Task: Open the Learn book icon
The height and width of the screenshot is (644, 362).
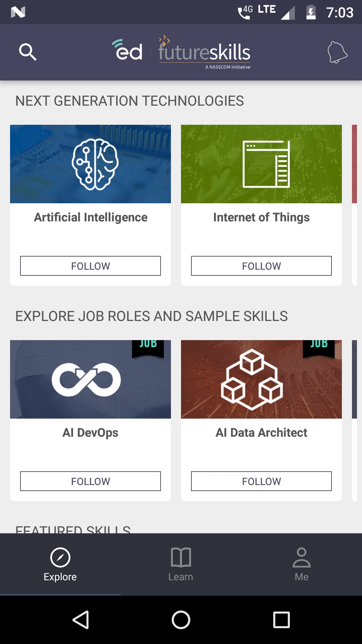Action: pyautogui.click(x=181, y=557)
